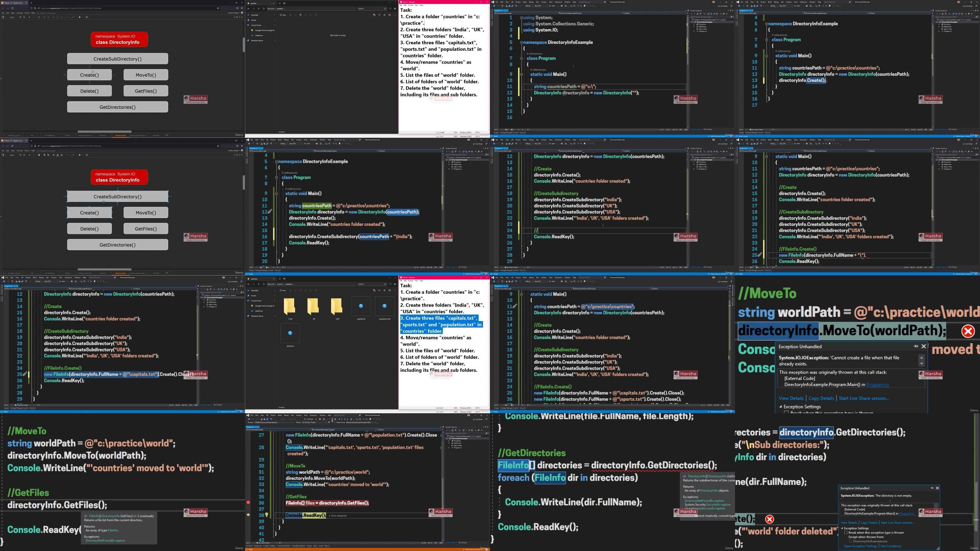Click the Open Exception Settings link
The height and width of the screenshot is (551, 980).
pos(860,546)
